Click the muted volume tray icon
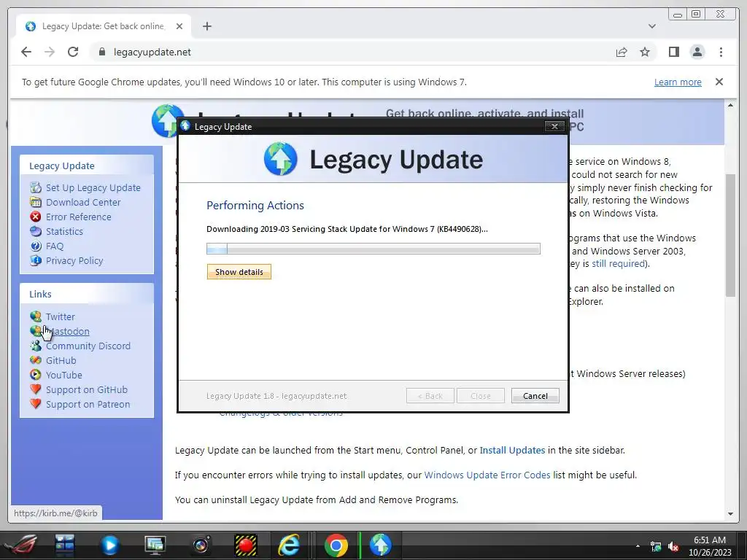747x560 pixels. click(673, 547)
